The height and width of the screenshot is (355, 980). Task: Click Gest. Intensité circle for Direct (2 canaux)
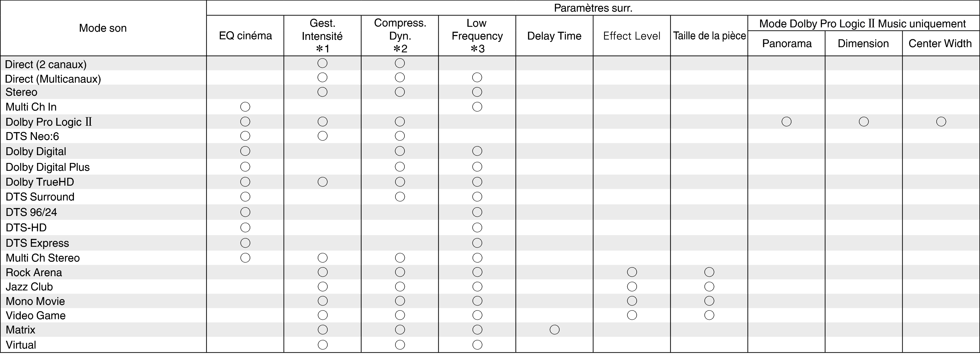click(x=322, y=63)
